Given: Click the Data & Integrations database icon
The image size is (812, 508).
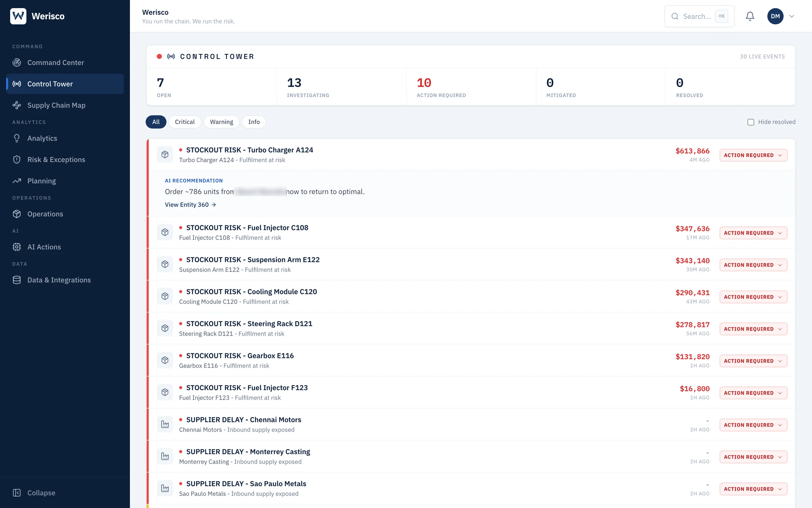Looking at the screenshot, I should click(17, 280).
